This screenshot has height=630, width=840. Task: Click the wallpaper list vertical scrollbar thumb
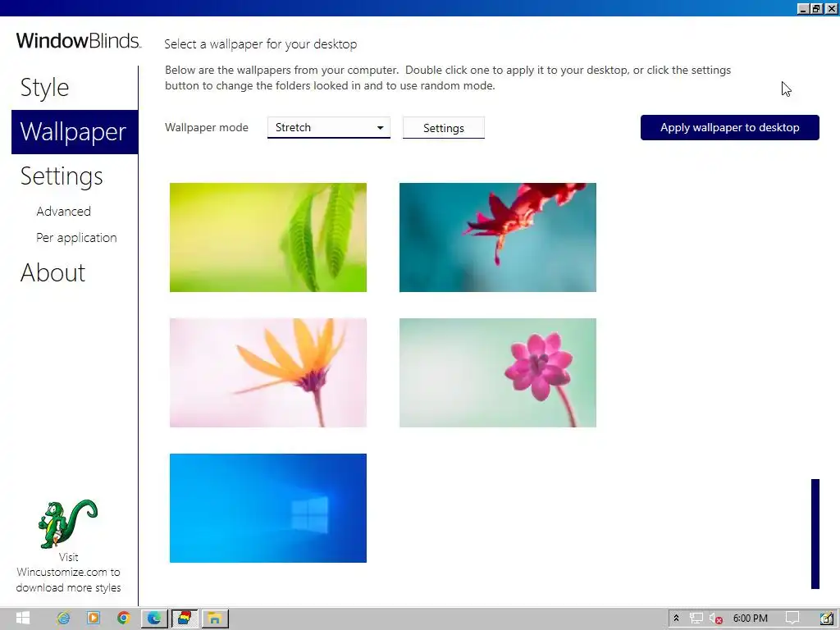[815, 533]
